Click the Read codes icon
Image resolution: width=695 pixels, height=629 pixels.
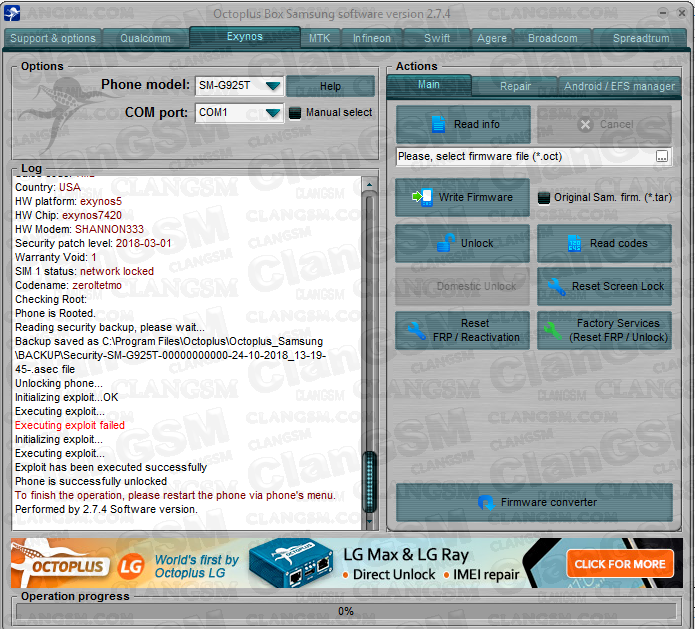574,243
